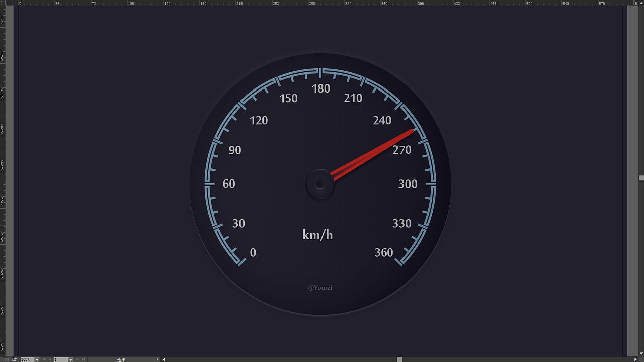Click the ruler origin corner box
This screenshot has width=644, height=362.
pos(3,3)
